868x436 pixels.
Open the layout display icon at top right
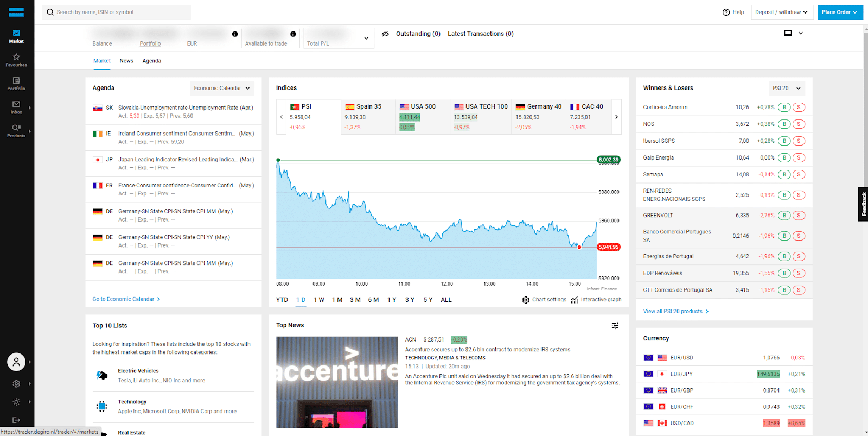(x=788, y=33)
